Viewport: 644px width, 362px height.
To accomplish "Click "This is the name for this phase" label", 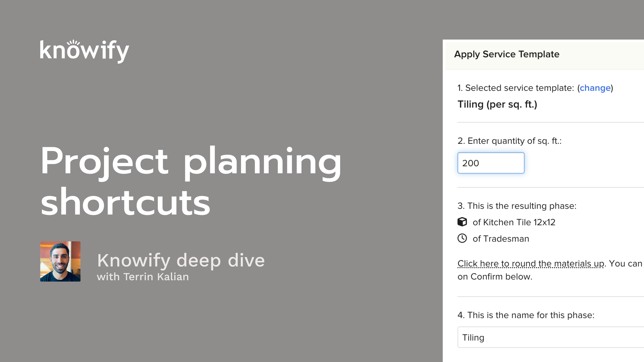I will click(526, 315).
